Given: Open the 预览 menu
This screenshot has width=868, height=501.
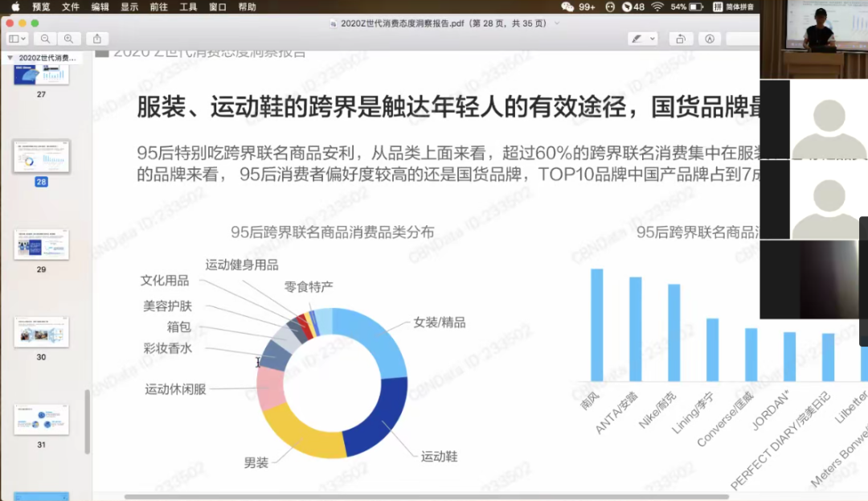Looking at the screenshot, I should pyautogui.click(x=41, y=6).
